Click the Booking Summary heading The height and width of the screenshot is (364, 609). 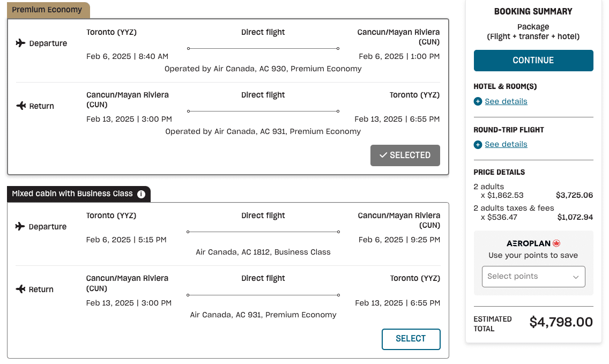(x=533, y=11)
